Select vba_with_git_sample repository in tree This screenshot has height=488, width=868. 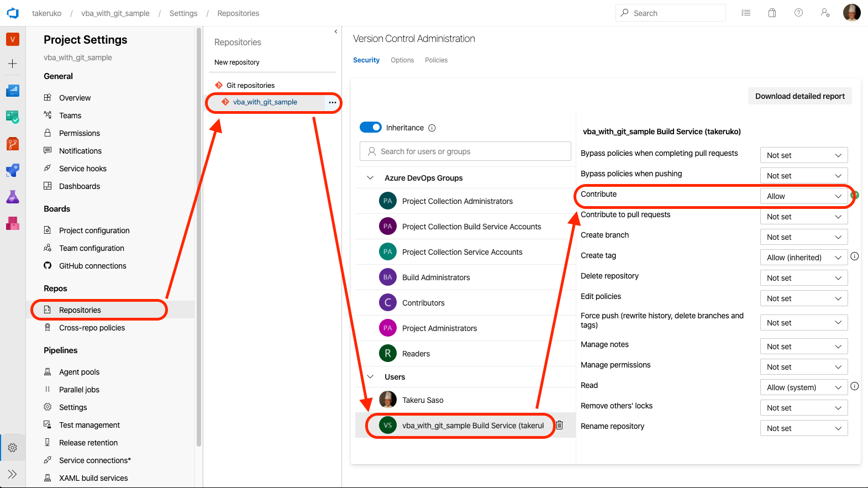265,102
